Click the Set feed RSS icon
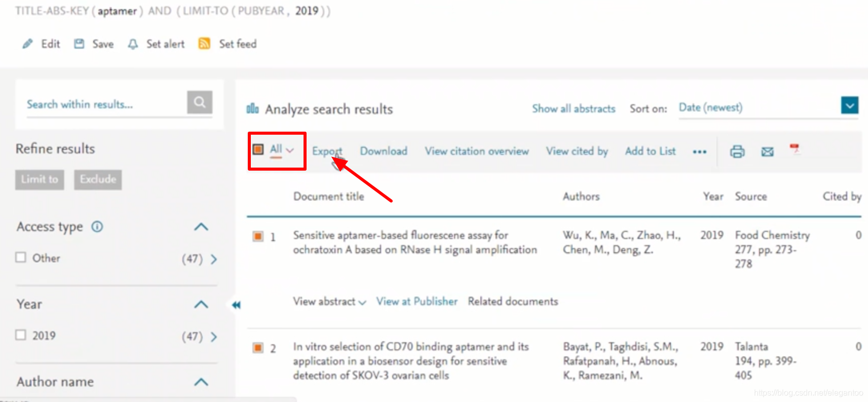Image resolution: width=868 pixels, height=402 pixels. (x=204, y=44)
